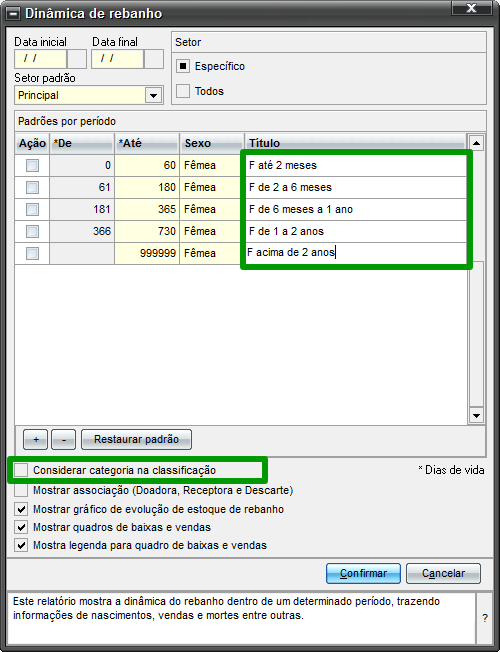Image resolution: width=500 pixels, height=652 pixels.
Task: Click the table scrollbar down arrow
Action: (x=476, y=415)
